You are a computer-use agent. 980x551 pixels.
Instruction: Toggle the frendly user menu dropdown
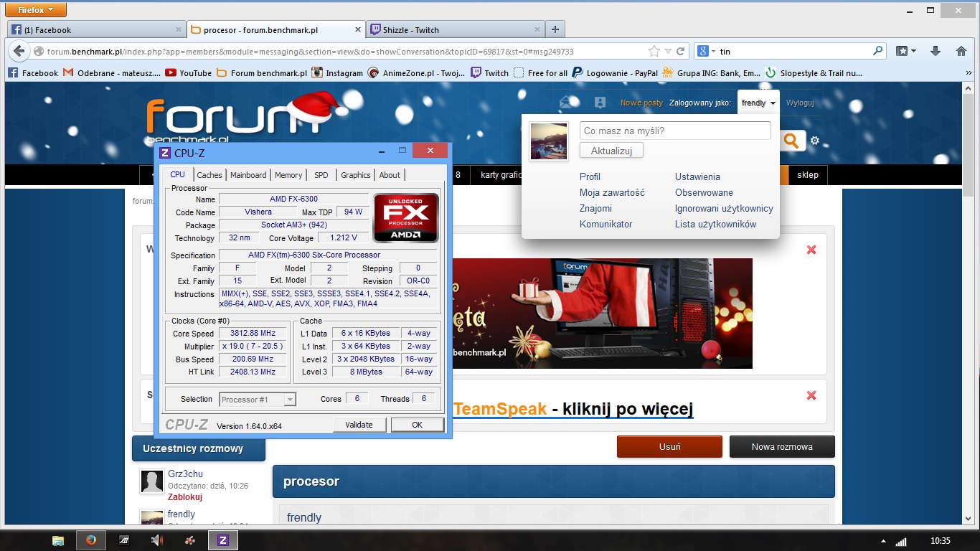(758, 103)
